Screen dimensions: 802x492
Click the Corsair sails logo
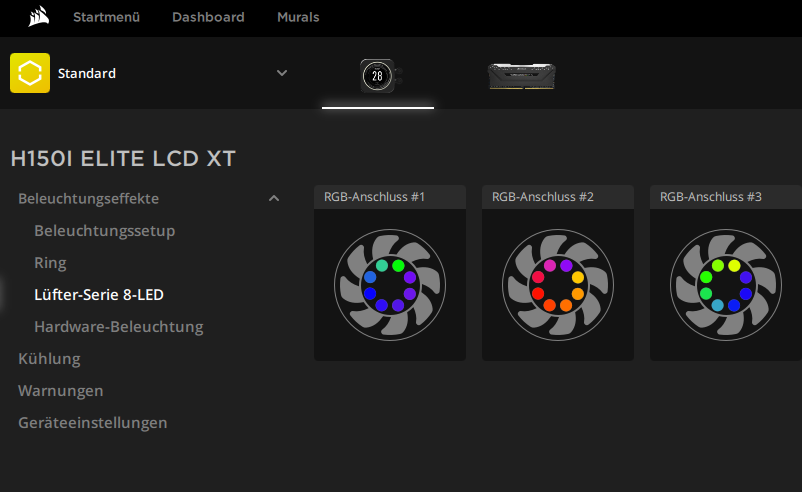coord(39,17)
